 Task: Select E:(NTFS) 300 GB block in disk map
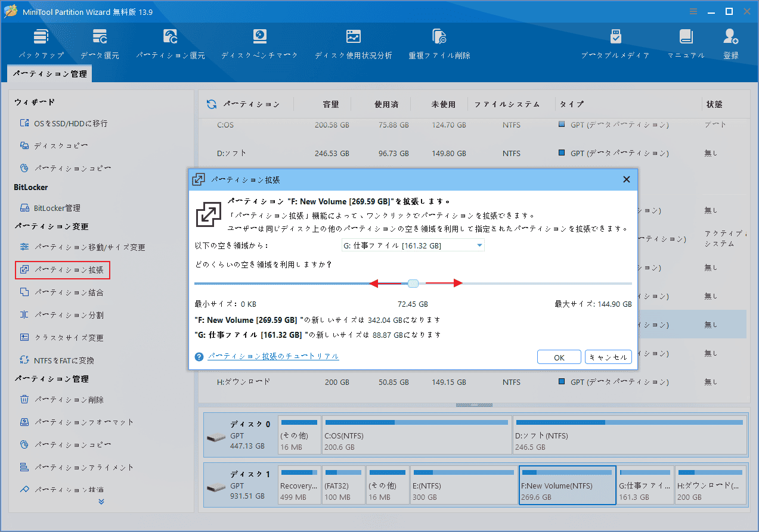[x=463, y=486]
